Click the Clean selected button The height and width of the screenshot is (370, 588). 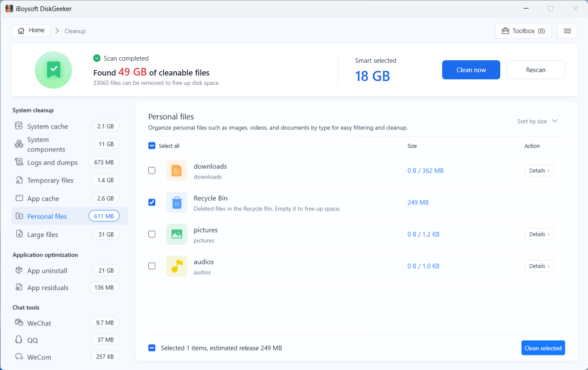tap(543, 348)
